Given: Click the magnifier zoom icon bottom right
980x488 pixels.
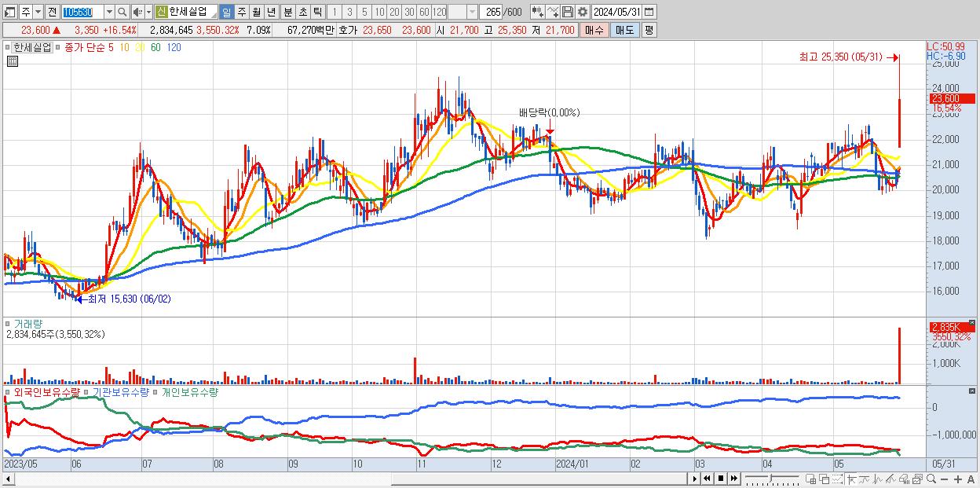Looking at the screenshot, I should coord(931,479).
